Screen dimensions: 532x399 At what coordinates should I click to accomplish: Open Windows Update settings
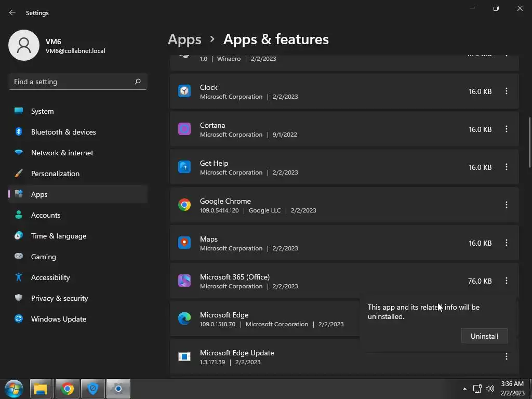pos(78,319)
